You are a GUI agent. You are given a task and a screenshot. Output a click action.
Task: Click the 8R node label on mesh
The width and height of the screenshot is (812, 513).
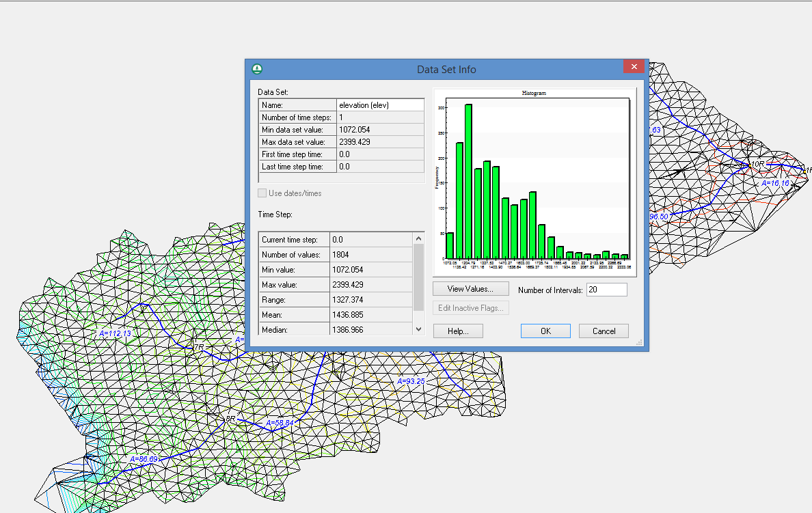[231, 419]
